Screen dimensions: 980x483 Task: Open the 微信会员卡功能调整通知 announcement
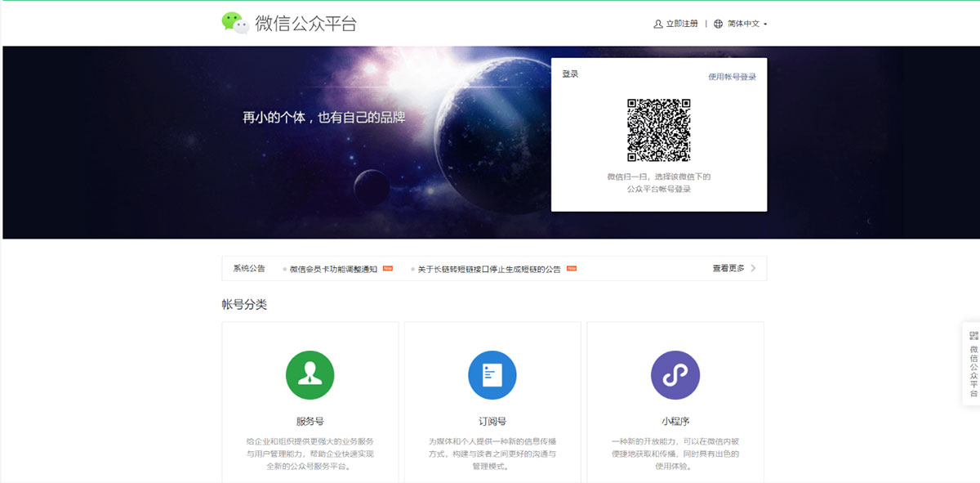click(x=333, y=269)
